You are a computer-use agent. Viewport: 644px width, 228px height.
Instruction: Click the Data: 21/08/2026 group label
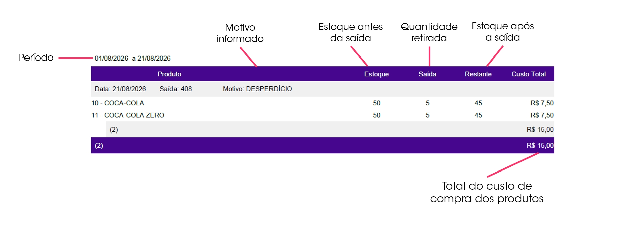120,89
